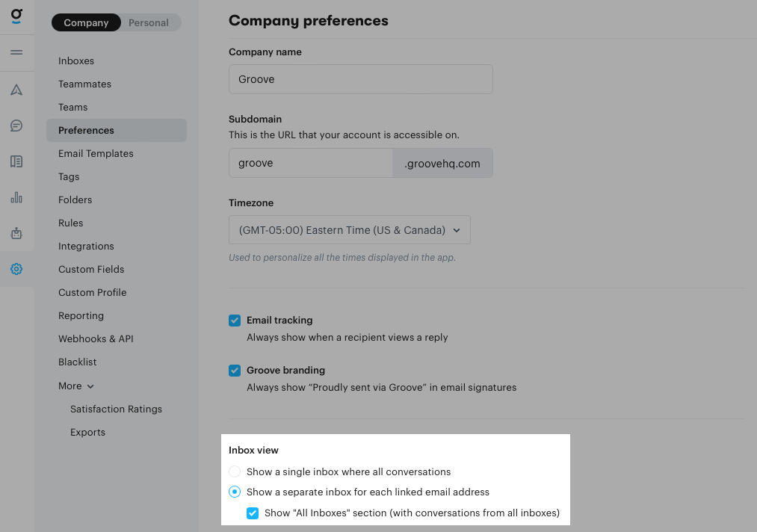757x532 pixels.
Task: Open Email Templates settings
Action: pyautogui.click(x=96, y=154)
